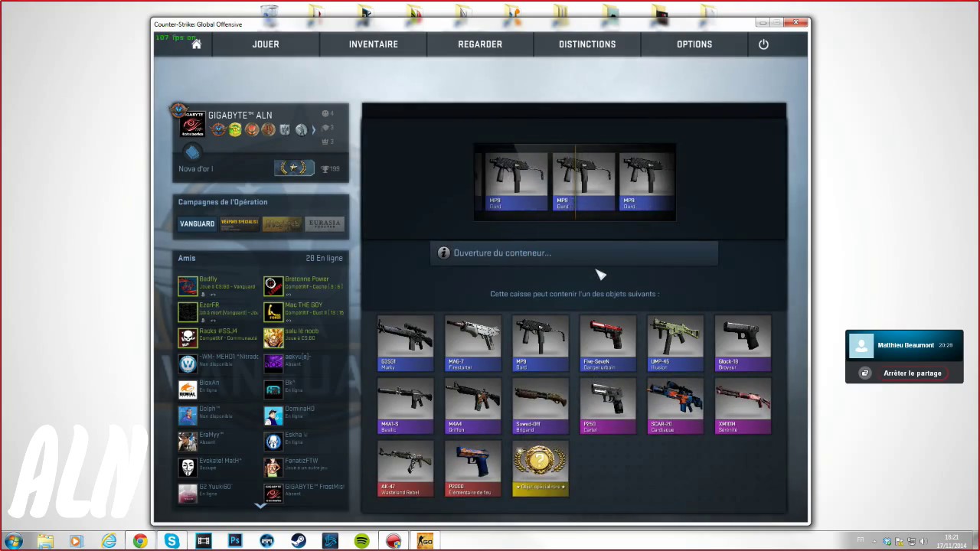Open GIGABYTE ALN profile avatar
This screenshot has width=980, height=551.
point(192,124)
